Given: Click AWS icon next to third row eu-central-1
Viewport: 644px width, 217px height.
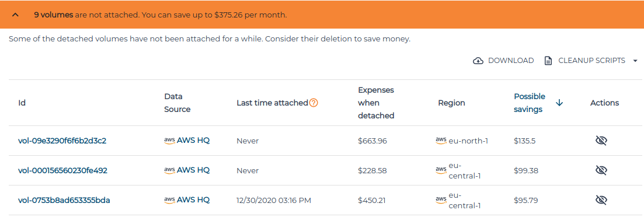Looking at the screenshot, I should point(441,200).
